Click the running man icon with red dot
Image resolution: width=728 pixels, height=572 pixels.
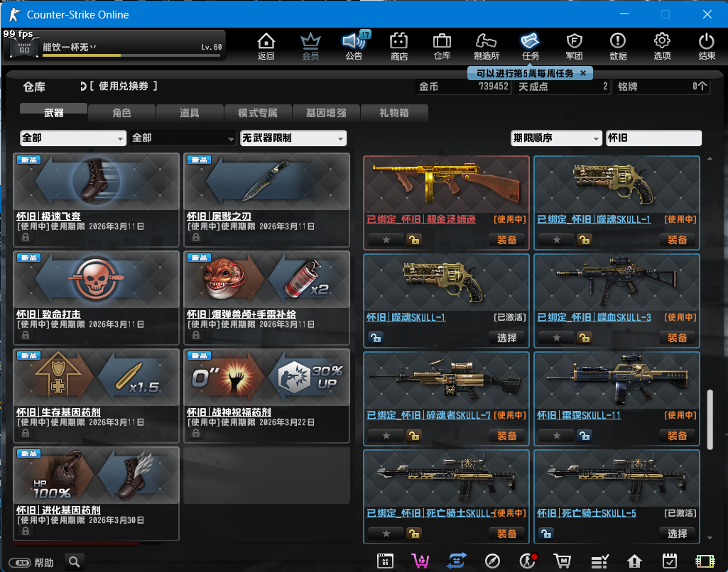click(528, 561)
